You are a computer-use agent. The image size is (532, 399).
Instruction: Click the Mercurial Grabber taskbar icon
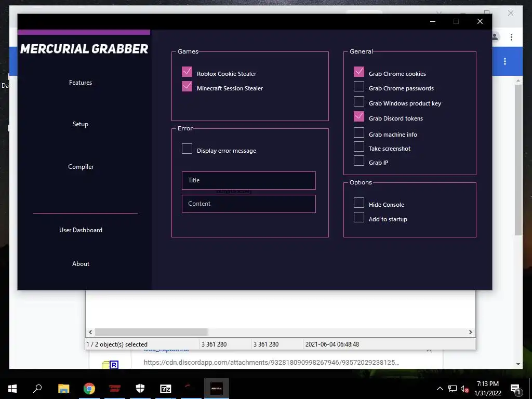217,389
